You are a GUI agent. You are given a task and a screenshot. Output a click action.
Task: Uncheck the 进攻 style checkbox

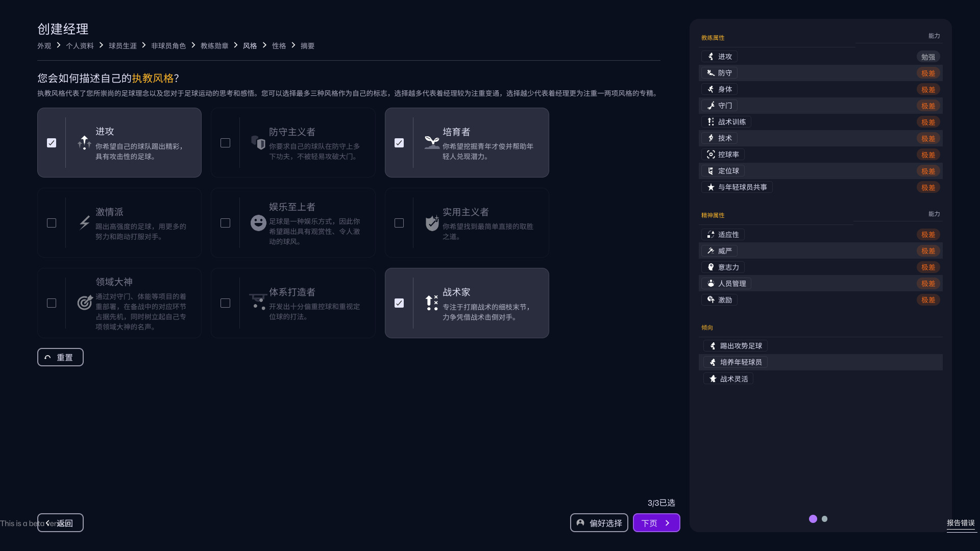[x=52, y=143]
